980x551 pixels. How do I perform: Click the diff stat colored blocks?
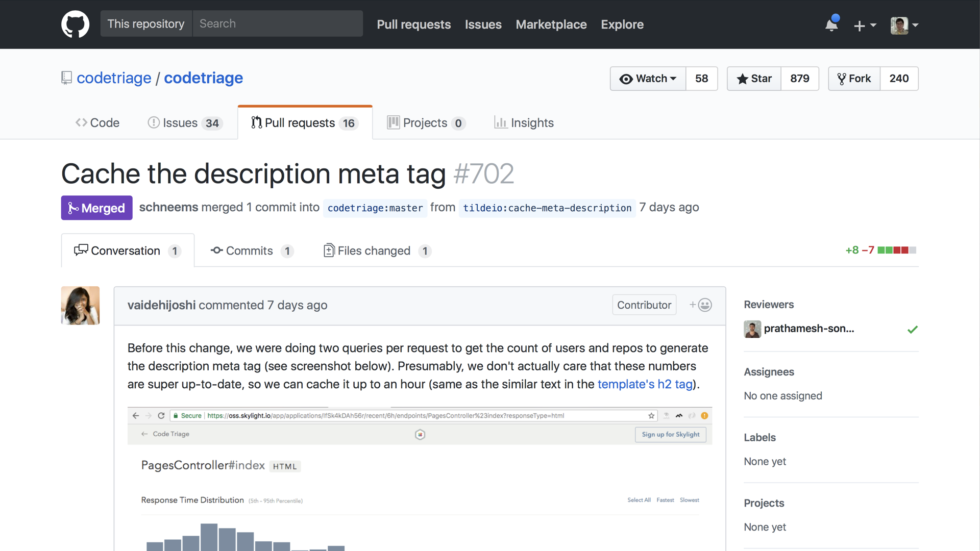pos(895,250)
